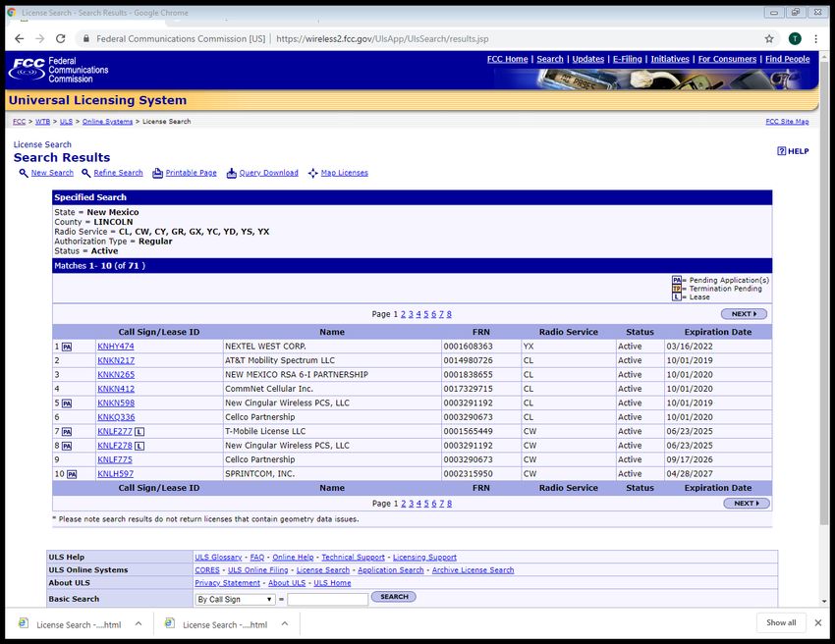This screenshot has width=835, height=644.
Task: Click the browser address bar URL
Action: click(382, 39)
